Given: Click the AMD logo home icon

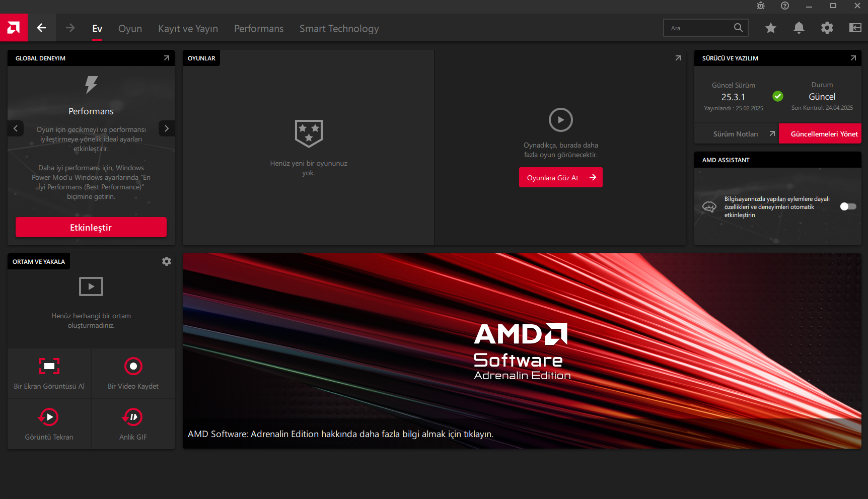Looking at the screenshot, I should (14, 28).
